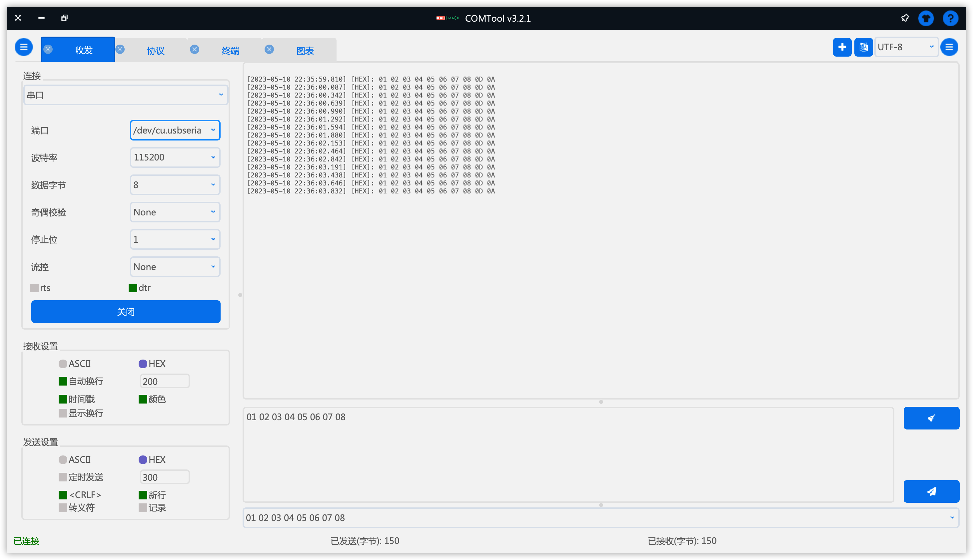
Task: Close the 终端 tab with its x icon
Action: [195, 49]
